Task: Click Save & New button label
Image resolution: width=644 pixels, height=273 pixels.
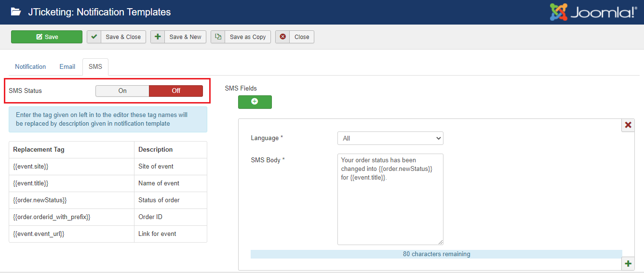Action: pos(185,37)
